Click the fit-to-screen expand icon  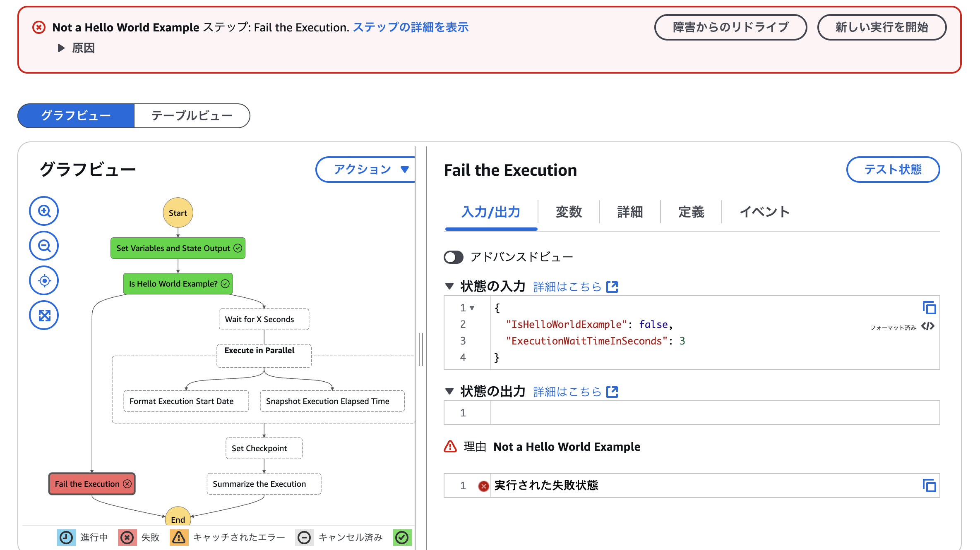click(44, 316)
